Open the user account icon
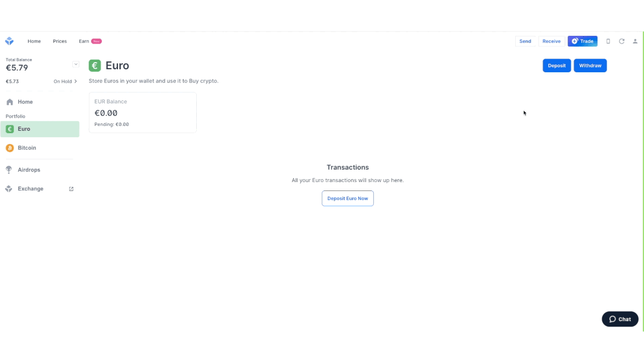The width and height of the screenshot is (644, 363). coord(635,41)
